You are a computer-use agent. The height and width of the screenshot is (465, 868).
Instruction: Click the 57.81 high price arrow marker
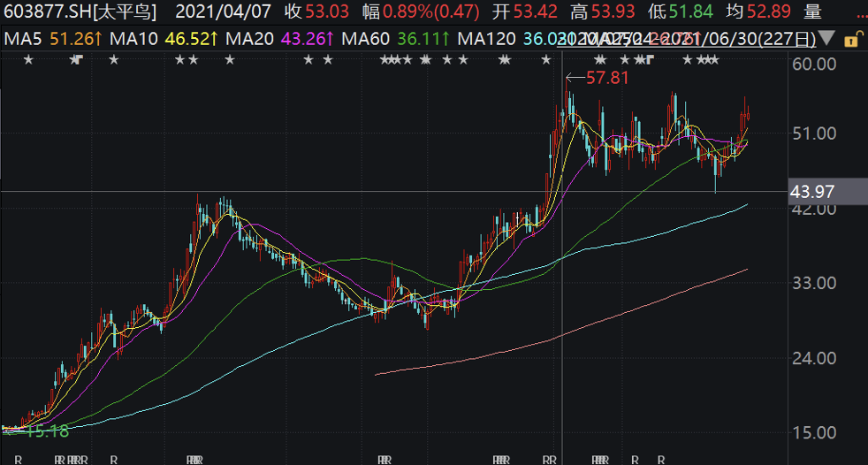click(x=598, y=78)
